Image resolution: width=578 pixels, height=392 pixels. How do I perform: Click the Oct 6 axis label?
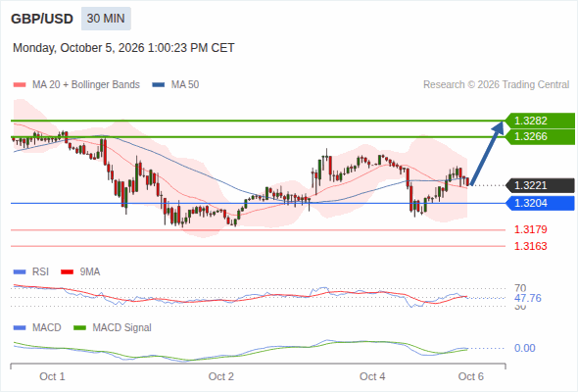(471, 376)
